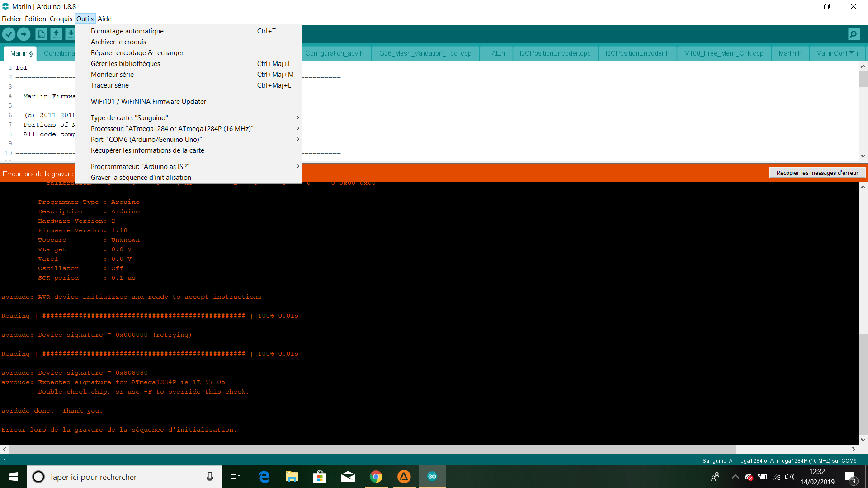
Task: Show hidden tray icons chevron
Action: pyautogui.click(x=736, y=477)
